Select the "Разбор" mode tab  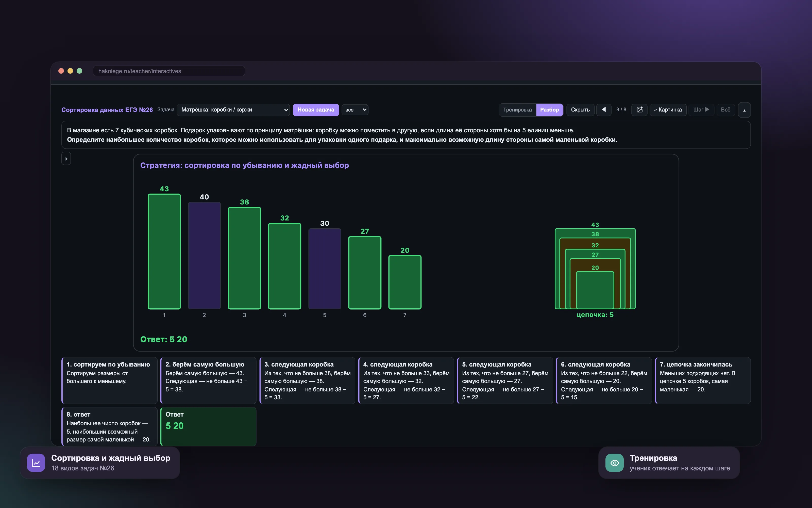pyautogui.click(x=549, y=110)
